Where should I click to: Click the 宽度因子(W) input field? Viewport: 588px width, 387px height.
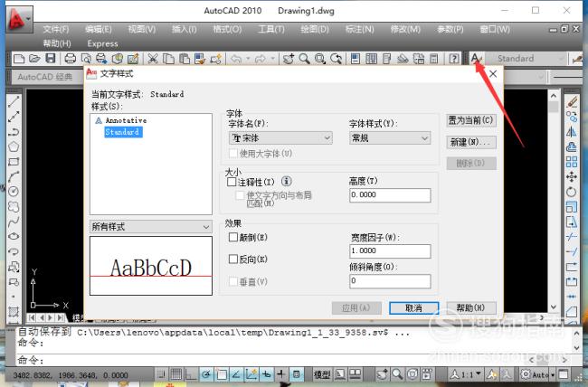[390, 250]
